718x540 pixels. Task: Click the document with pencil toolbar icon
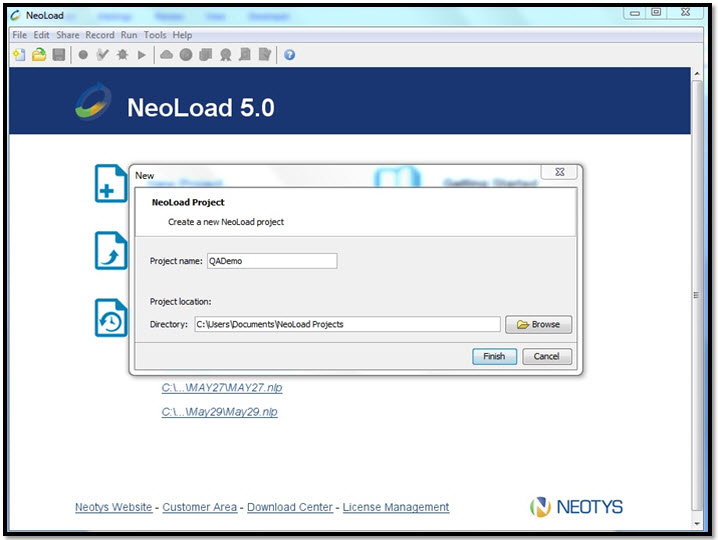point(265,55)
